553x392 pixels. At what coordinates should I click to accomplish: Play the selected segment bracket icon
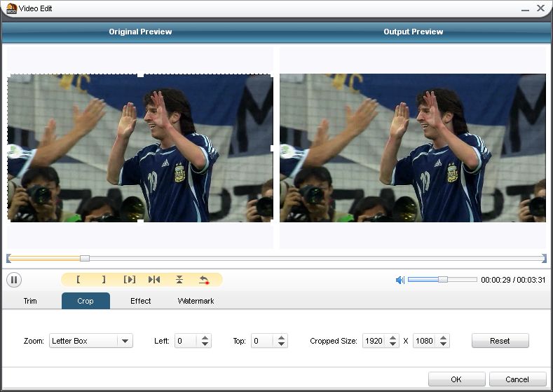[x=130, y=279]
